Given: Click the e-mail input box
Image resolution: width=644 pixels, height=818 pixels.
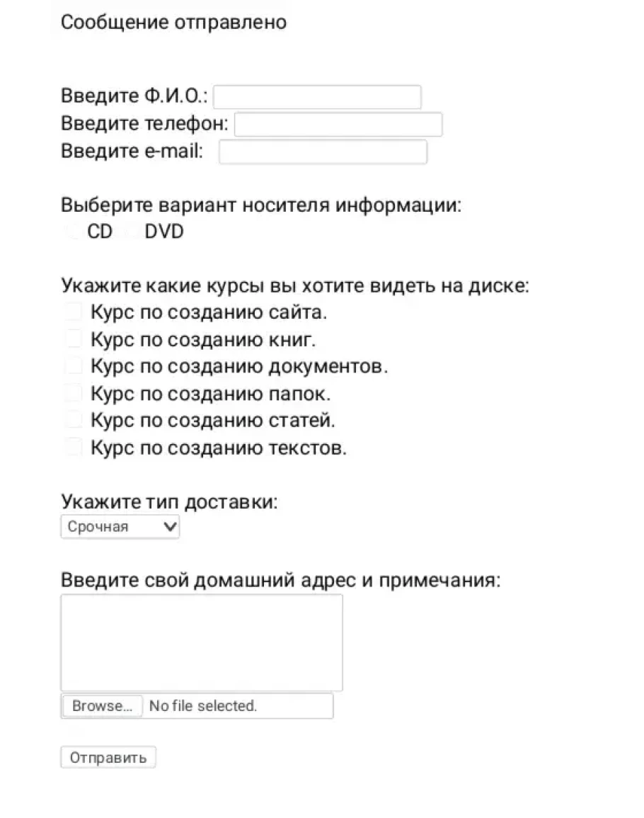Looking at the screenshot, I should click(323, 152).
